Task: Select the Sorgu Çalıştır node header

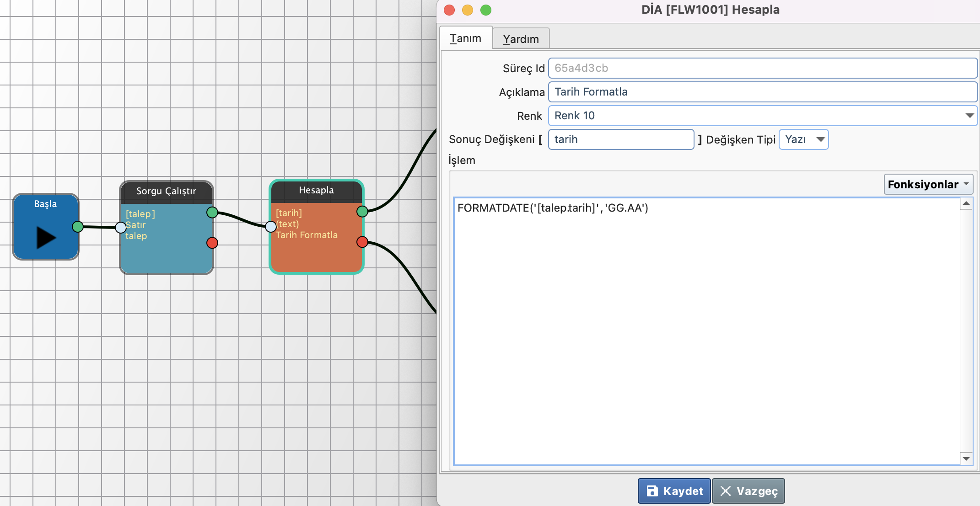Action: point(167,192)
